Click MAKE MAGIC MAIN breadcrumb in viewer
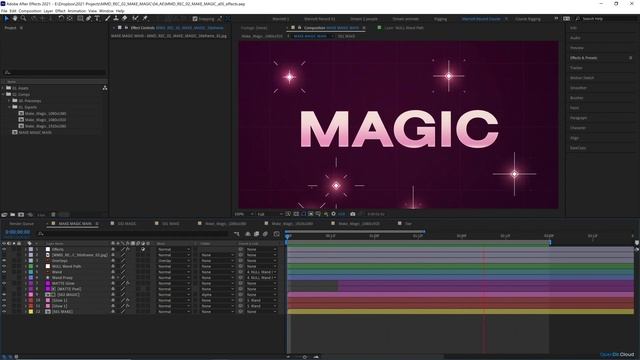Image resolution: width=640 pixels, height=360 pixels. click(x=310, y=36)
